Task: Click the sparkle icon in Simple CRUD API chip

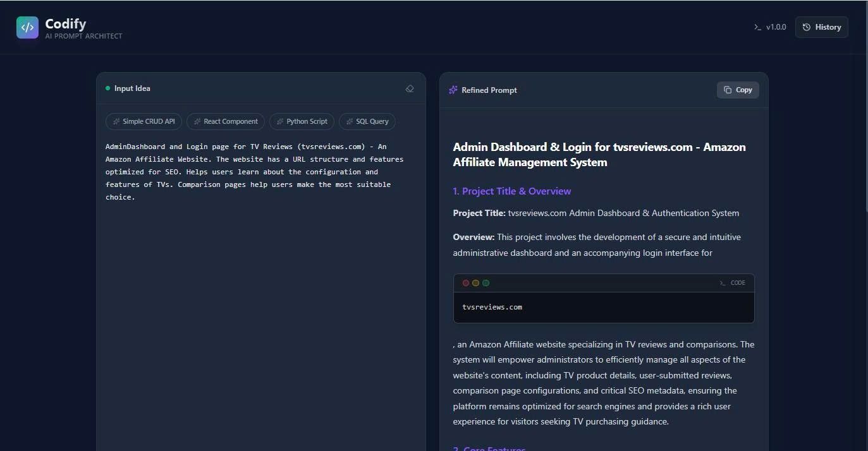Action: point(116,121)
